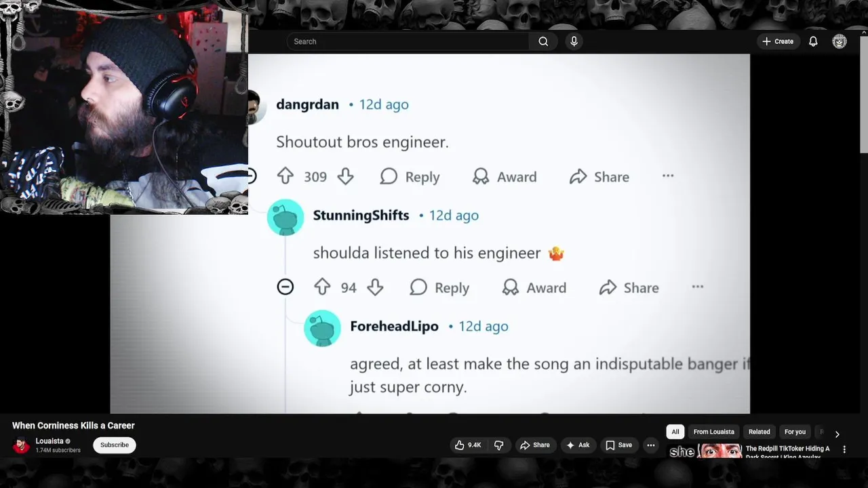Image resolution: width=868 pixels, height=488 pixels.
Task: Open options menu for The Redpill TikToker video
Action: tap(844, 449)
